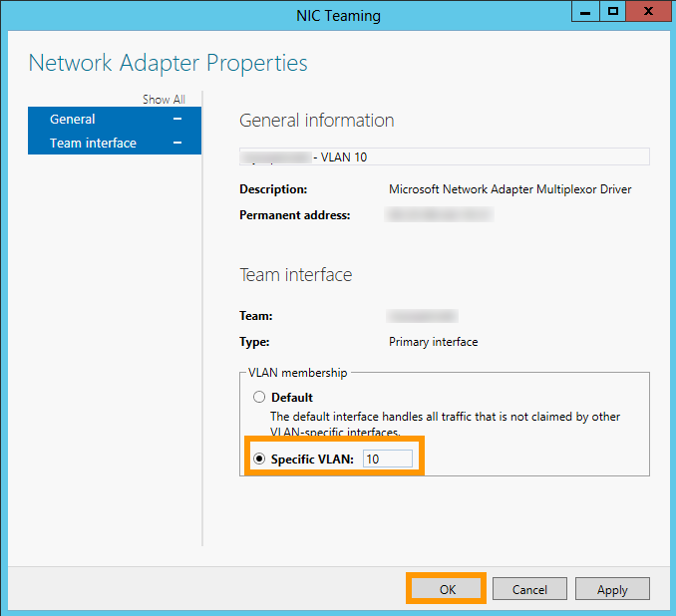Apply the VLAN settings

tap(612, 589)
